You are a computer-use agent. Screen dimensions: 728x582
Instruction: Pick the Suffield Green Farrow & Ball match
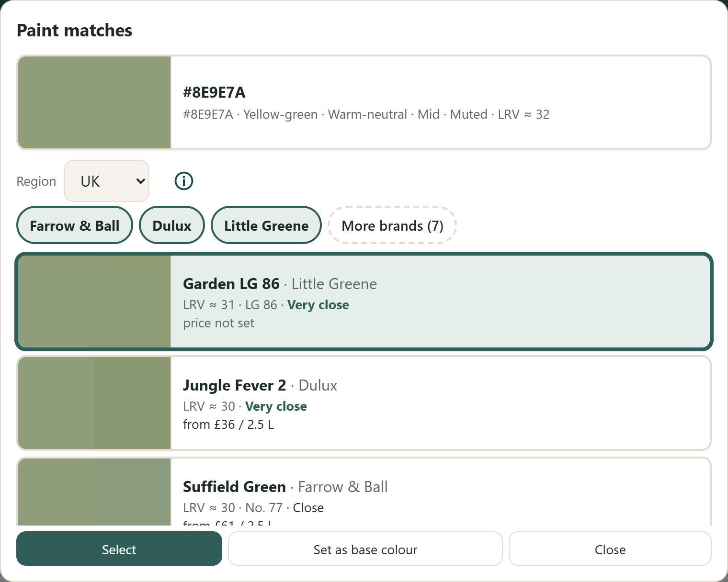coord(364,492)
